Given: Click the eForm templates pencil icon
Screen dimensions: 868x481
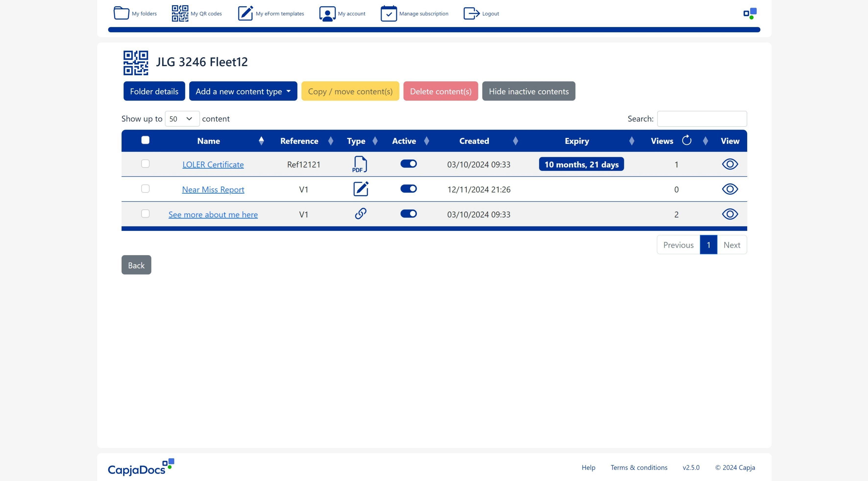Looking at the screenshot, I should tap(246, 13).
